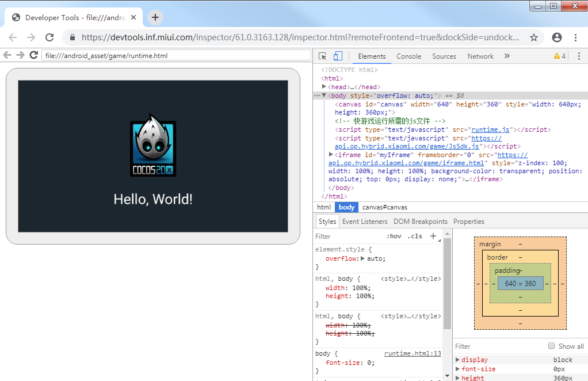Click the DOCTYPE html line
588x381 pixels.
coord(349,70)
